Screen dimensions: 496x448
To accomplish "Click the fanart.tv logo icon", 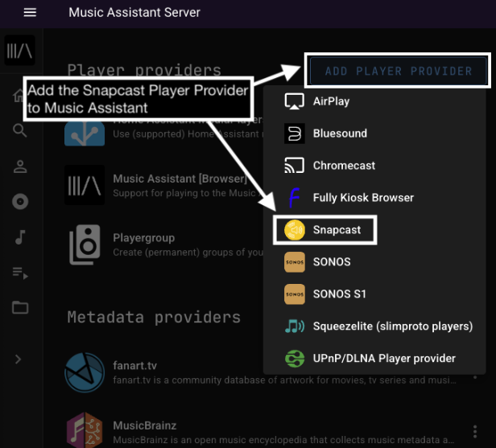I will click(x=85, y=373).
